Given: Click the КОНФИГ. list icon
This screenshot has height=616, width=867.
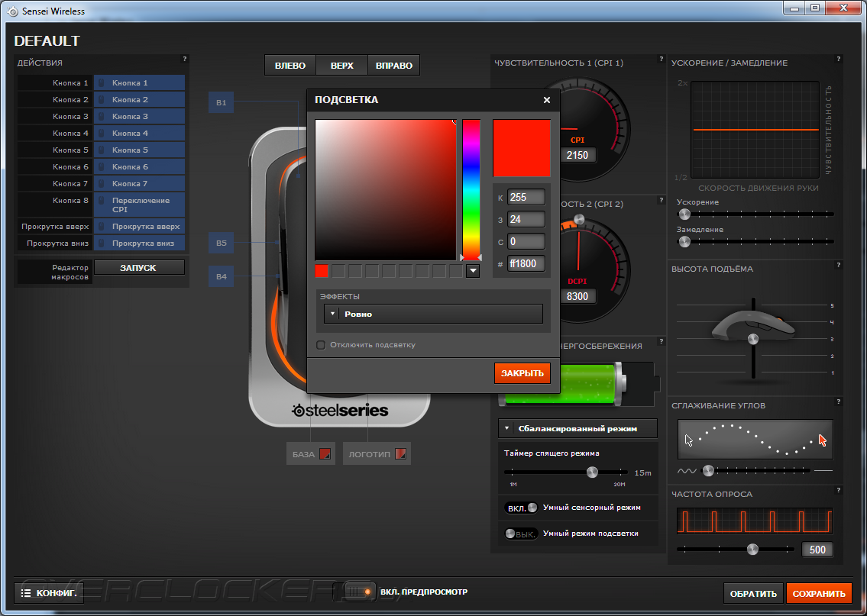Looking at the screenshot, I should (25, 593).
